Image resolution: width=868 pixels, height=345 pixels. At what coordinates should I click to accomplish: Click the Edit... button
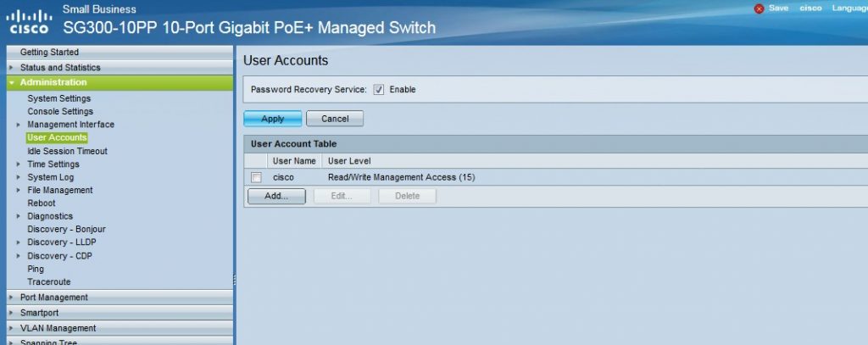[342, 196]
